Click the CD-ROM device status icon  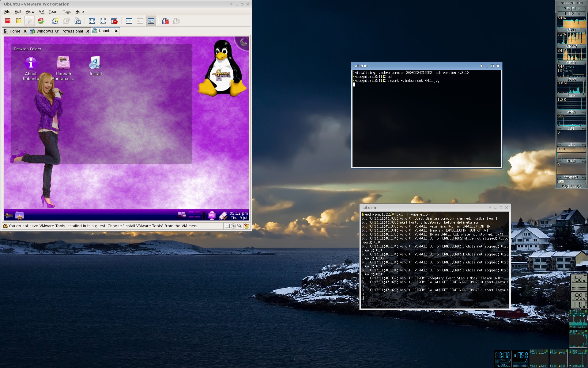(233, 226)
